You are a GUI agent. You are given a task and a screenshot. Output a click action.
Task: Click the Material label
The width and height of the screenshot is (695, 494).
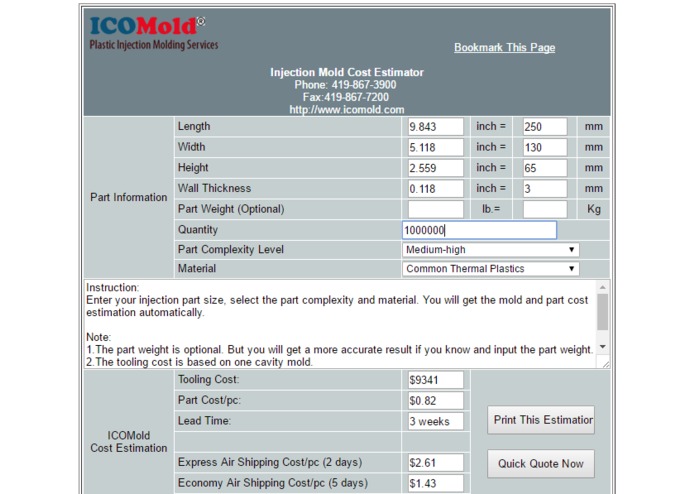tap(197, 268)
